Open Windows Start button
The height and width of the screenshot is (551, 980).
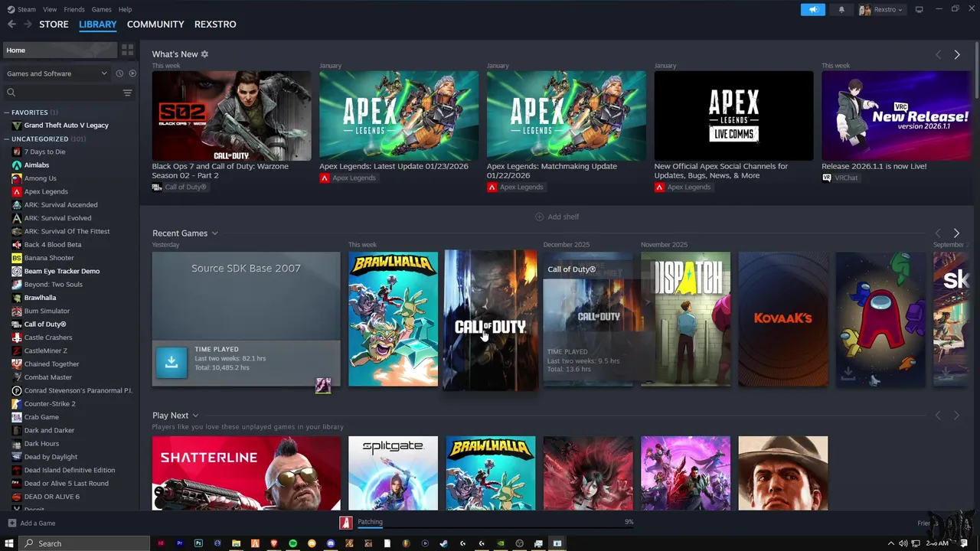coord(9,543)
